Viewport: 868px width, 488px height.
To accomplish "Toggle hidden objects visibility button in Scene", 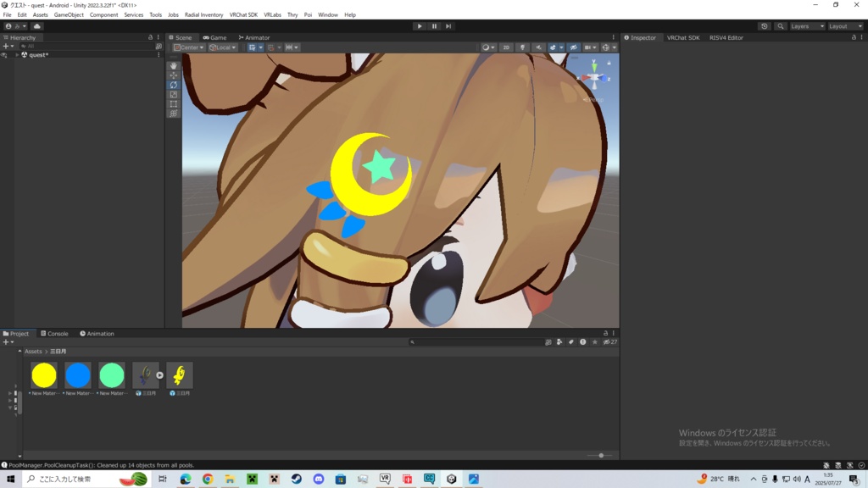I will point(574,47).
